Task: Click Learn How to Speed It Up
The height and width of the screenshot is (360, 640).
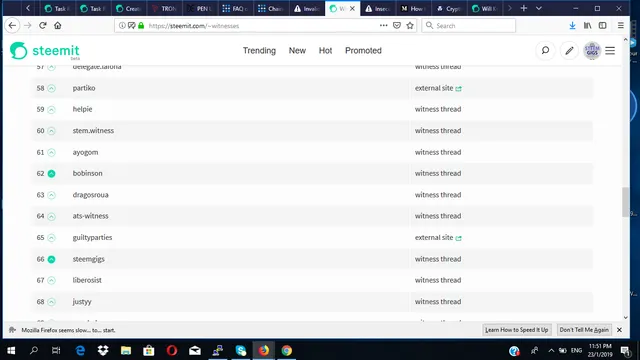Action: pos(517,330)
